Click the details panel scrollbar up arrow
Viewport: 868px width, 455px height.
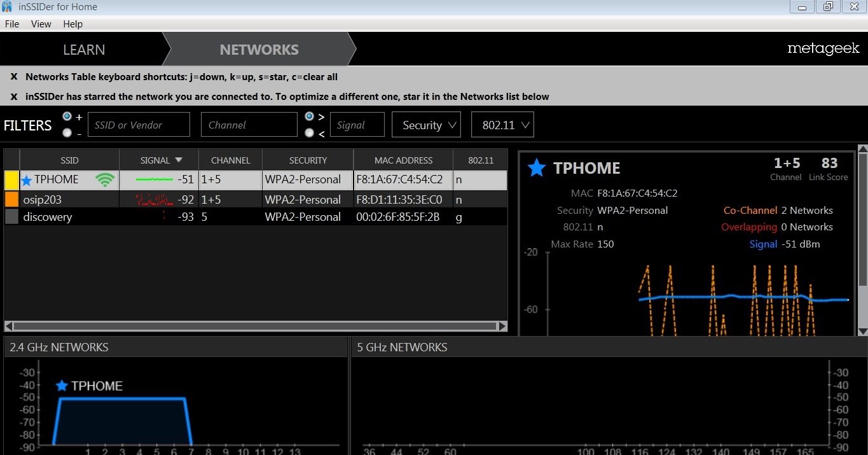click(x=862, y=150)
